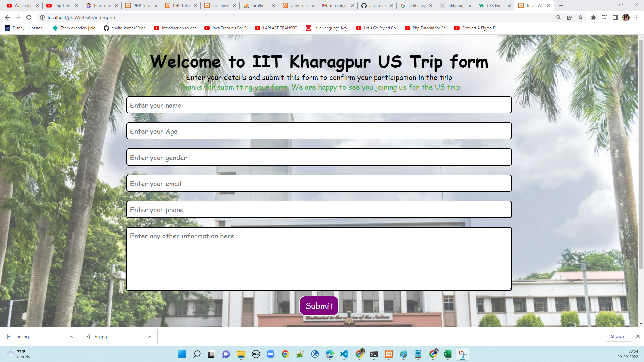Viewport: 644px width, 362px height.
Task: Expand options for second bg.jpg download
Action: 150,337
